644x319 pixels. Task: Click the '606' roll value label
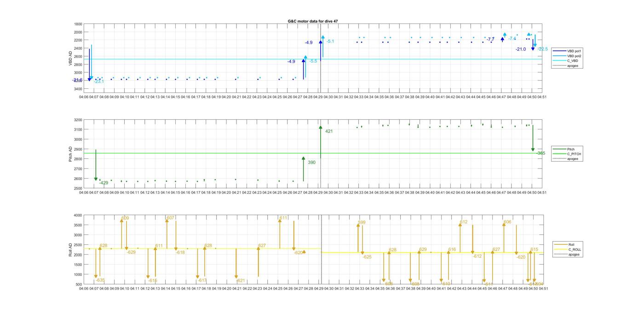[x=507, y=222]
